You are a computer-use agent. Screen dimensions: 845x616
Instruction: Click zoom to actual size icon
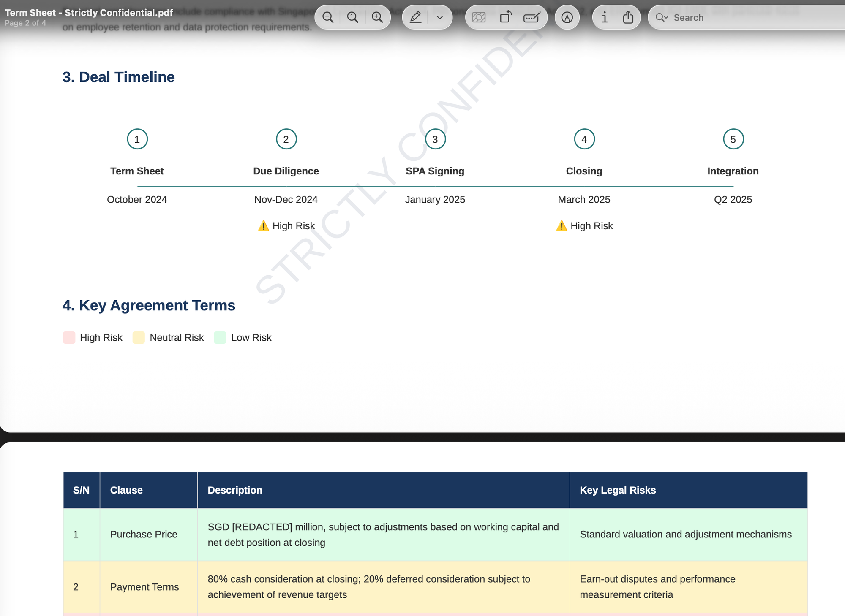[x=352, y=17]
